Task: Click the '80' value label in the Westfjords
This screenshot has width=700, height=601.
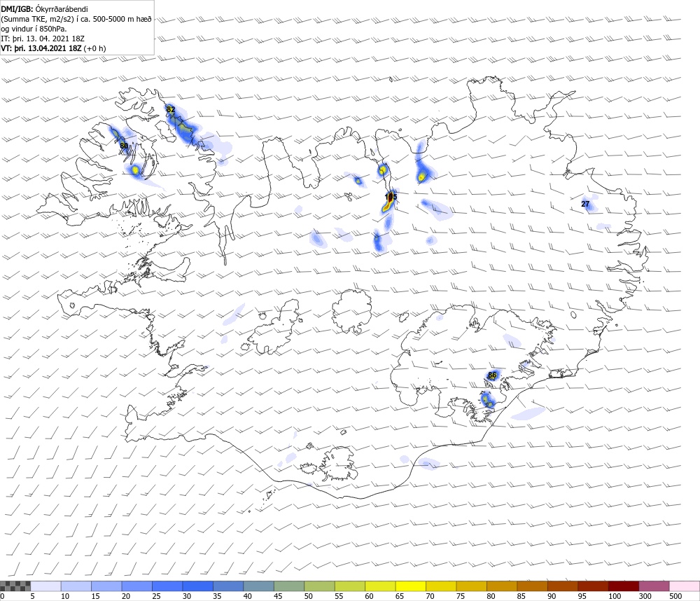Action: [124, 146]
